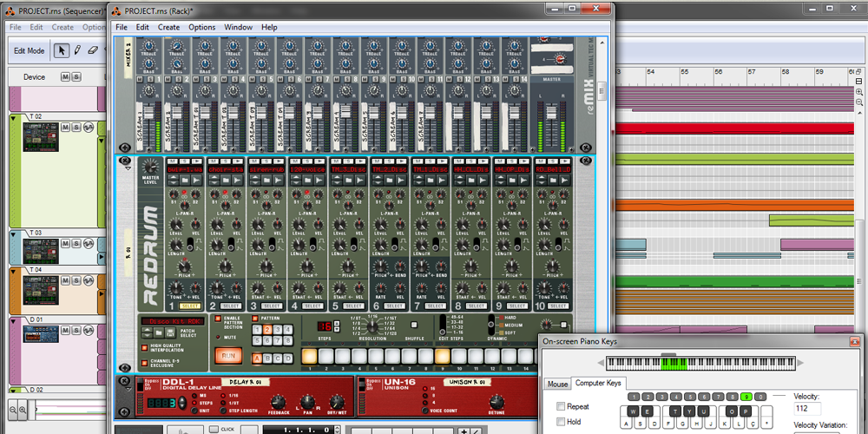Toggle High Quality Interpolation on Redrum
The image size is (868, 434).
pos(145,348)
